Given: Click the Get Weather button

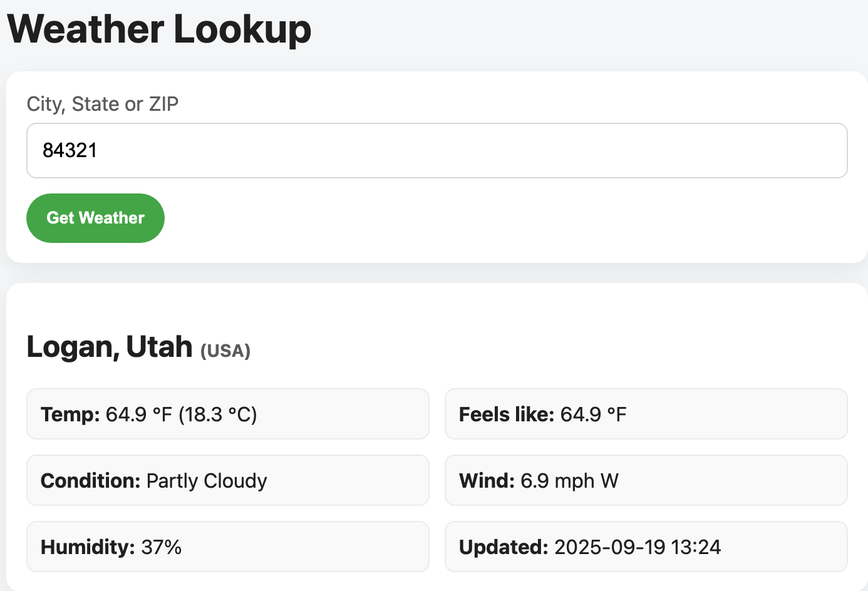Looking at the screenshot, I should pyautogui.click(x=95, y=217).
